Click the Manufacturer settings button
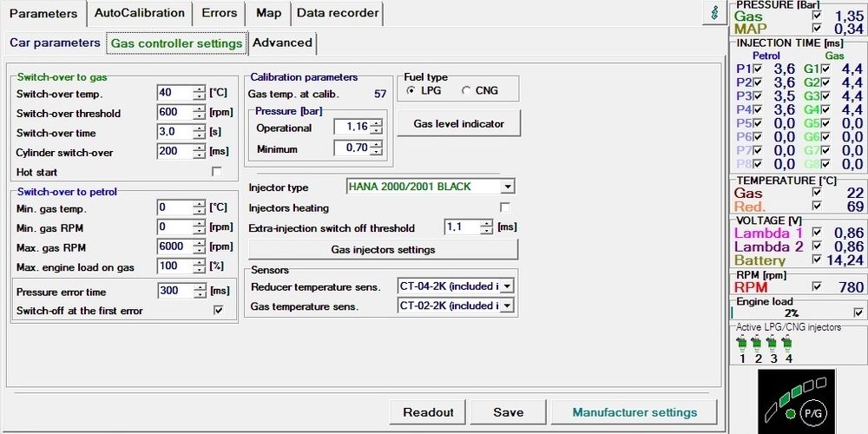 tap(635, 412)
